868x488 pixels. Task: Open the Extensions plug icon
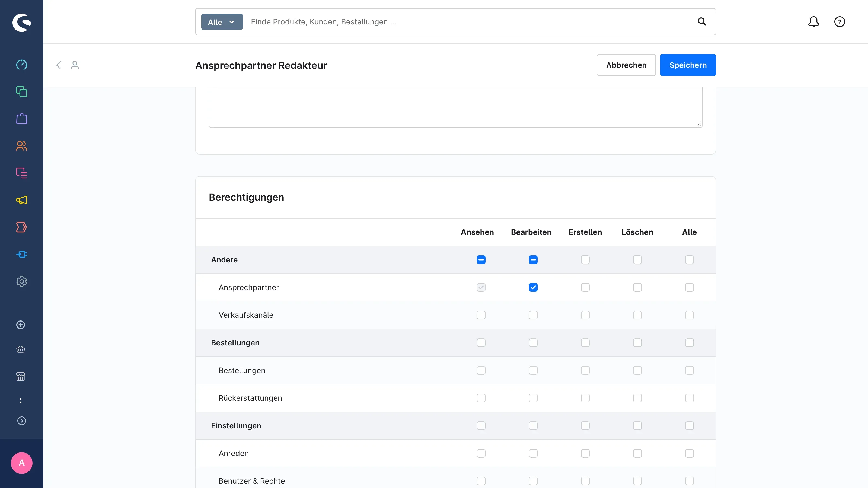[x=22, y=254]
